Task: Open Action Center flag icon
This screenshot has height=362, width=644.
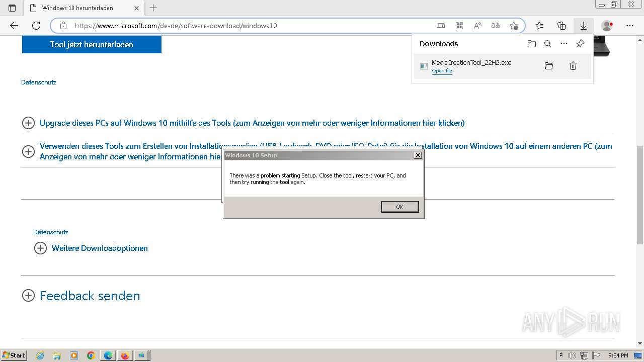Action: coord(596,355)
